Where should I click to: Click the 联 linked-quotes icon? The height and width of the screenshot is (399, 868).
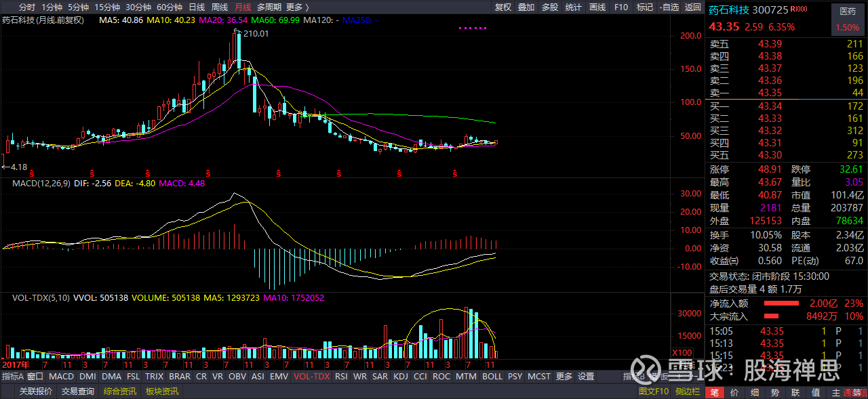click(x=795, y=392)
